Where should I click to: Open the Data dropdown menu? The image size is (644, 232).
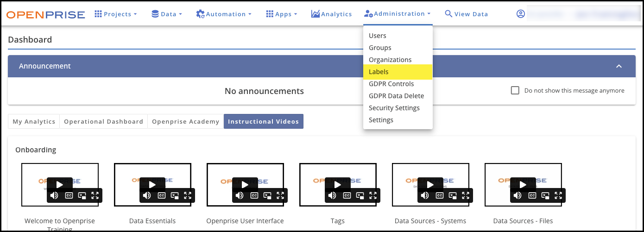coord(167,14)
